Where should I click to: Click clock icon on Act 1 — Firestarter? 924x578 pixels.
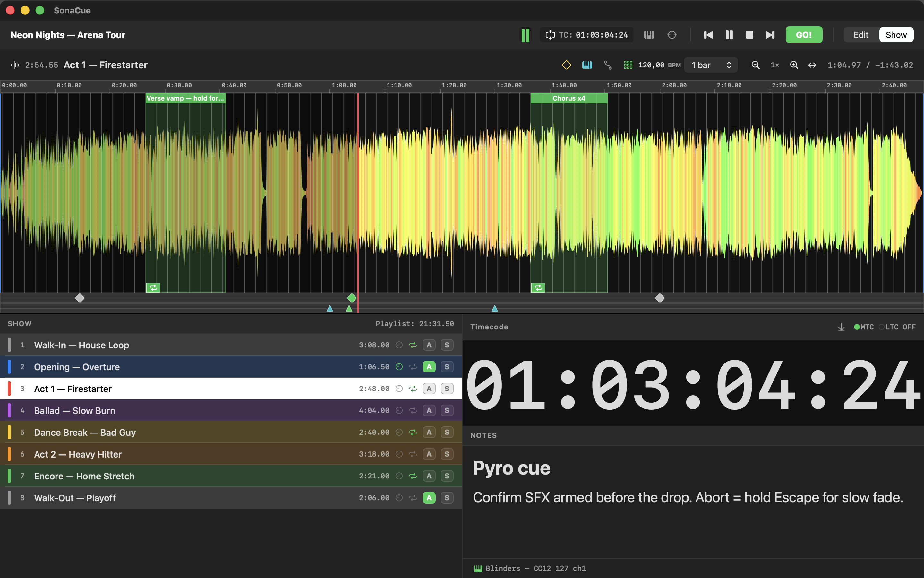click(399, 389)
